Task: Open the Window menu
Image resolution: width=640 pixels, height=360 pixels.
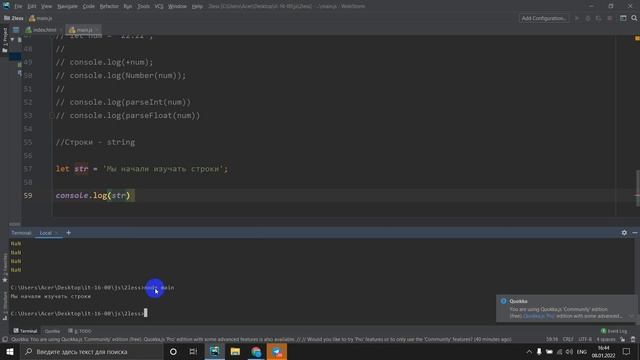Action: pos(177,6)
